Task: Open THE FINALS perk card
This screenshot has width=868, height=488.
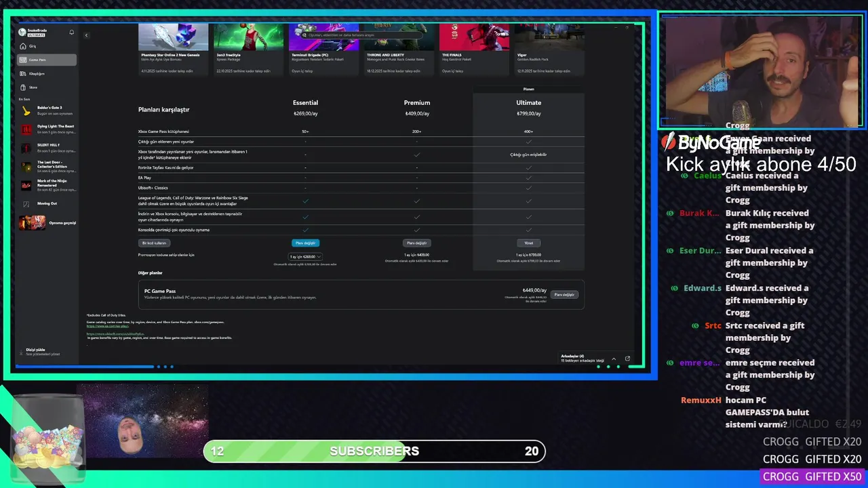Action: click(x=474, y=49)
